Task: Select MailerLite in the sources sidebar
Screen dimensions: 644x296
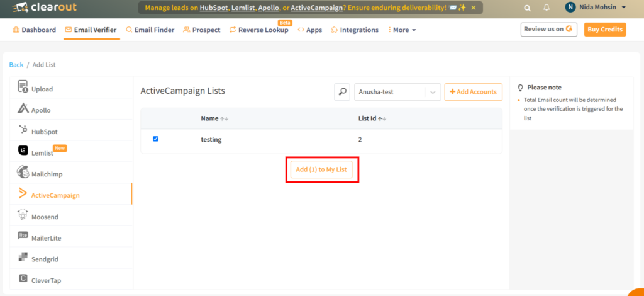Action: 70,237
